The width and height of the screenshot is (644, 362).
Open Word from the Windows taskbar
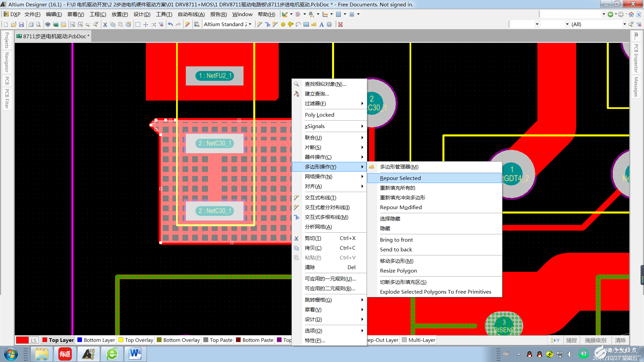coord(135,354)
